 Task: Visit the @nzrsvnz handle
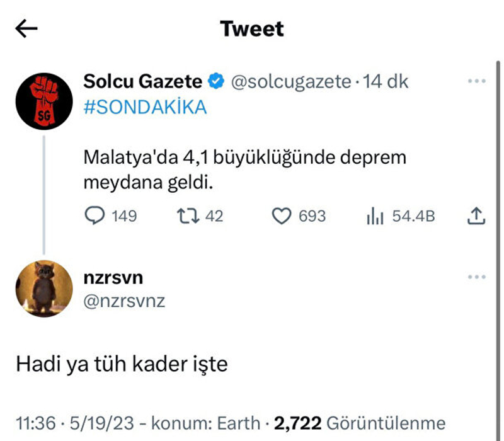click(124, 301)
